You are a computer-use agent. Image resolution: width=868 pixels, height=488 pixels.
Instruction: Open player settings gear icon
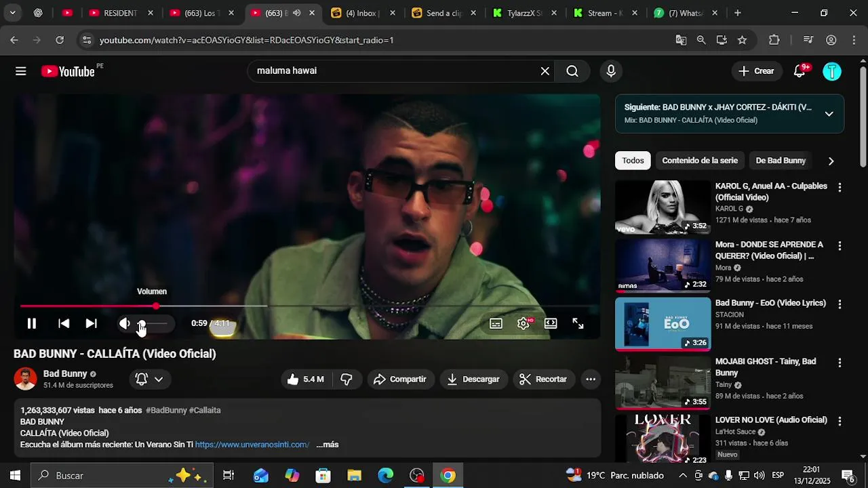524,324
